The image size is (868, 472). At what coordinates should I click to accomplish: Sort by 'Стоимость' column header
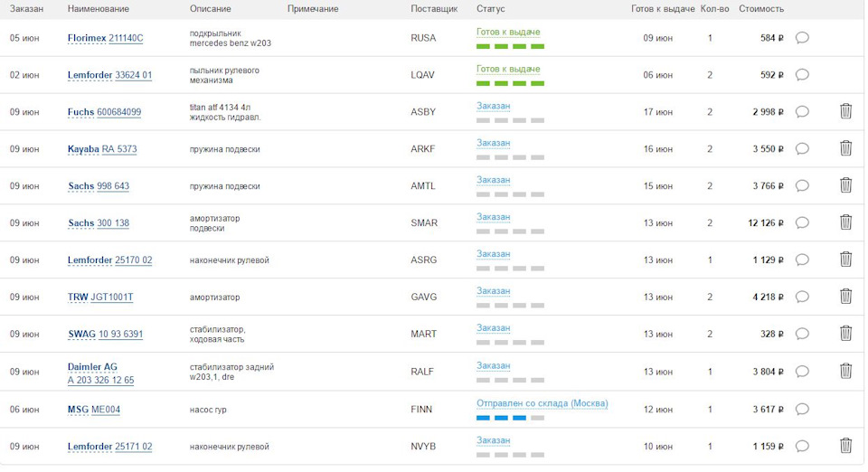[761, 9]
